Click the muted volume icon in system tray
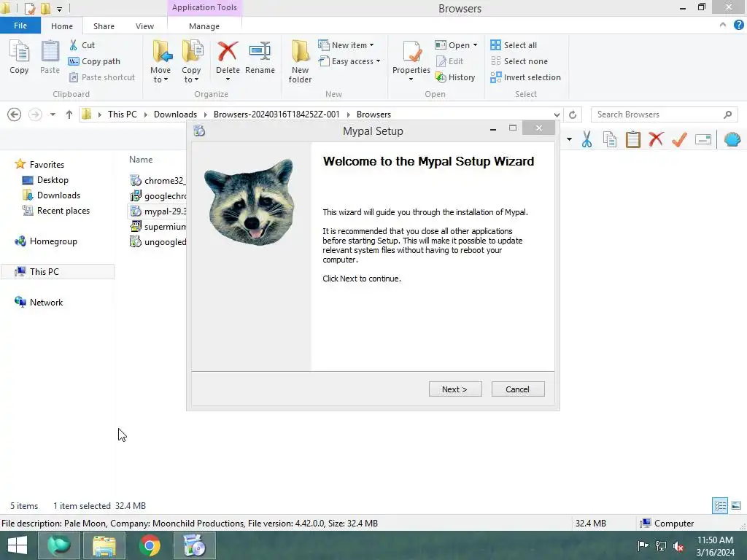747x560 pixels. click(678, 545)
